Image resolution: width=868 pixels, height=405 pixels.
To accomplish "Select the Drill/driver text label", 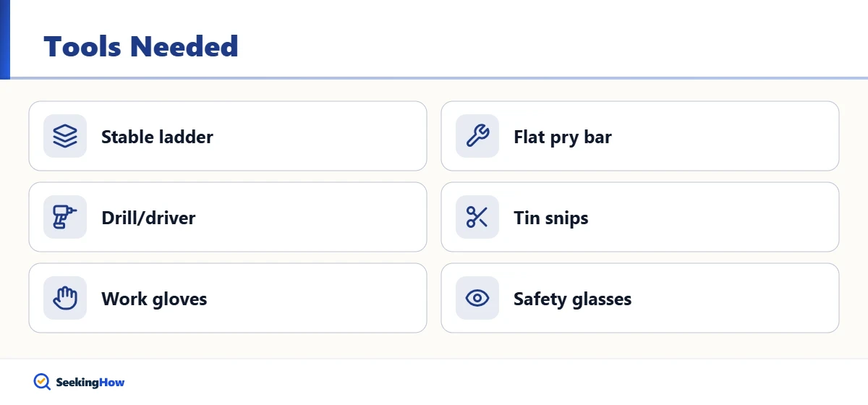I will pyautogui.click(x=148, y=218).
